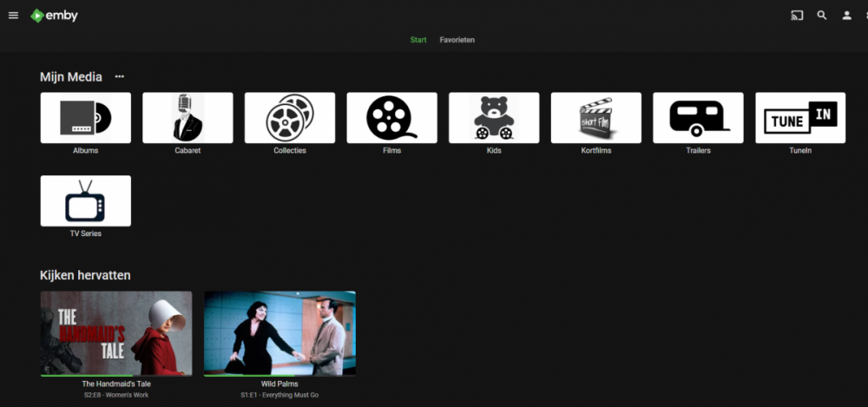The width and height of the screenshot is (868, 407).
Task: Resume The Handmaid's Tale thumbnail
Action: coord(116,332)
